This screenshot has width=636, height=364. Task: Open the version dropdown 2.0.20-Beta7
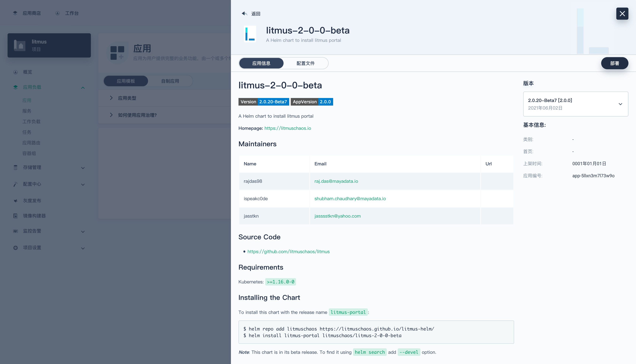coord(575,104)
